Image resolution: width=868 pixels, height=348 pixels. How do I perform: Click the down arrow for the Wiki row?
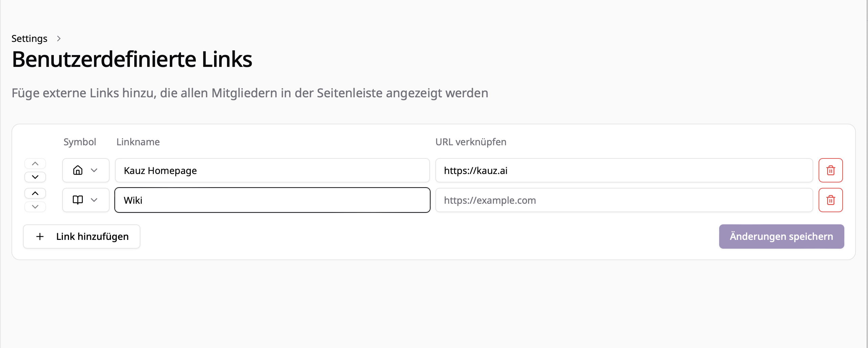(x=35, y=206)
